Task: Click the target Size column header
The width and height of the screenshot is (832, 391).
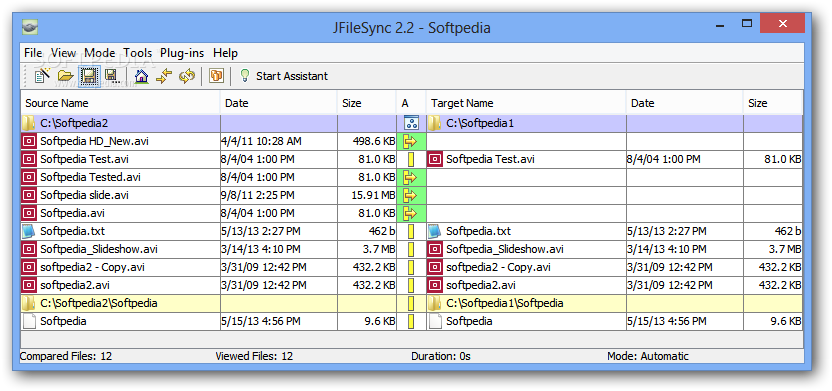Action: [773, 103]
